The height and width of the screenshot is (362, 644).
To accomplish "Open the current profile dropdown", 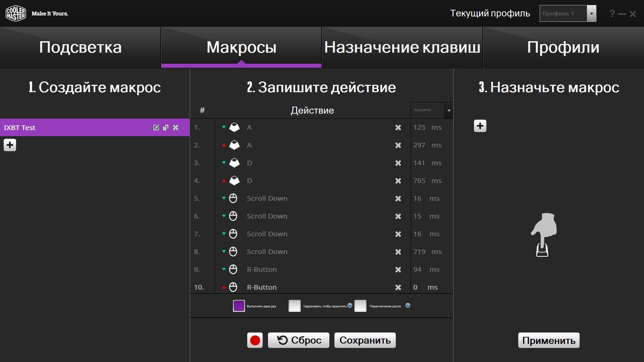I will point(591,13).
